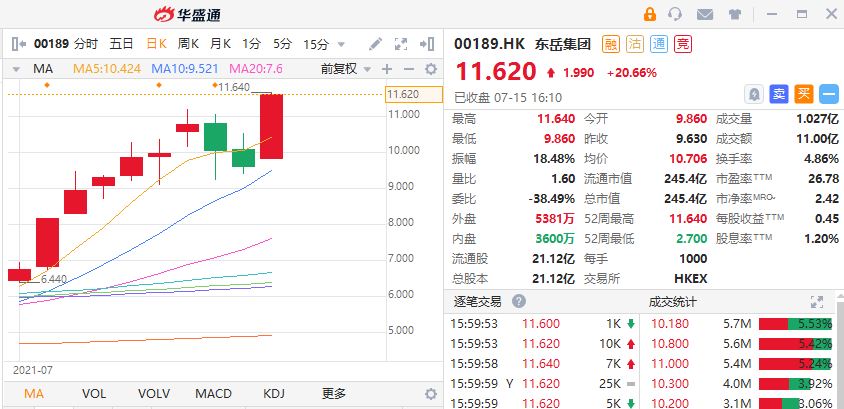Click the MA5:10.424 value
The height and width of the screenshot is (409, 844).
107,69
